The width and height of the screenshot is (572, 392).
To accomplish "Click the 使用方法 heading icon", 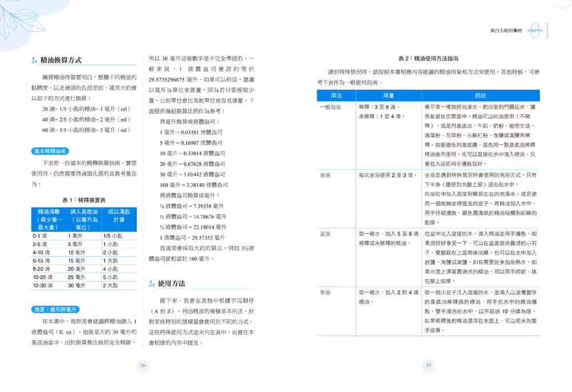I will pos(152,283).
